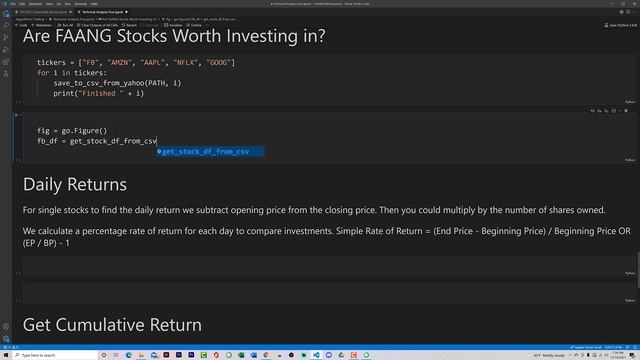Click the editor settings gear at the top right
Image resolution: width=640 pixels, height=360 pixels.
(x=621, y=12)
